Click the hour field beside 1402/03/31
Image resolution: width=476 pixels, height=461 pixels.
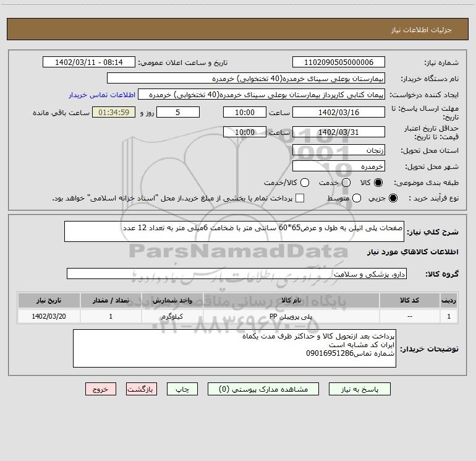[245, 132]
